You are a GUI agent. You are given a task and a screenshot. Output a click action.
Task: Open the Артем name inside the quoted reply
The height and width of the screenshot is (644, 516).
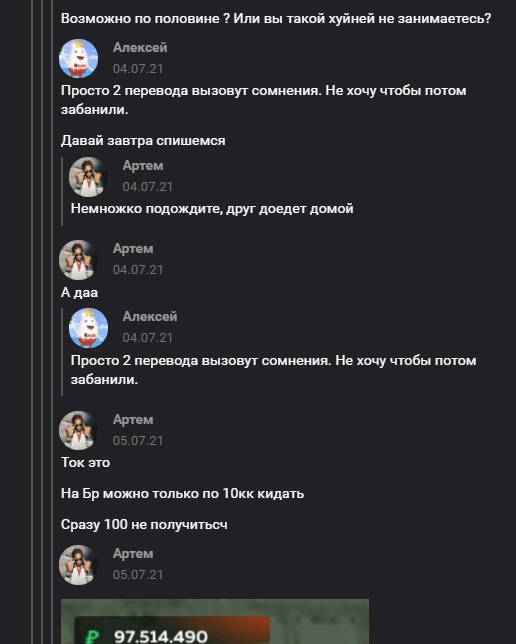coord(143,166)
